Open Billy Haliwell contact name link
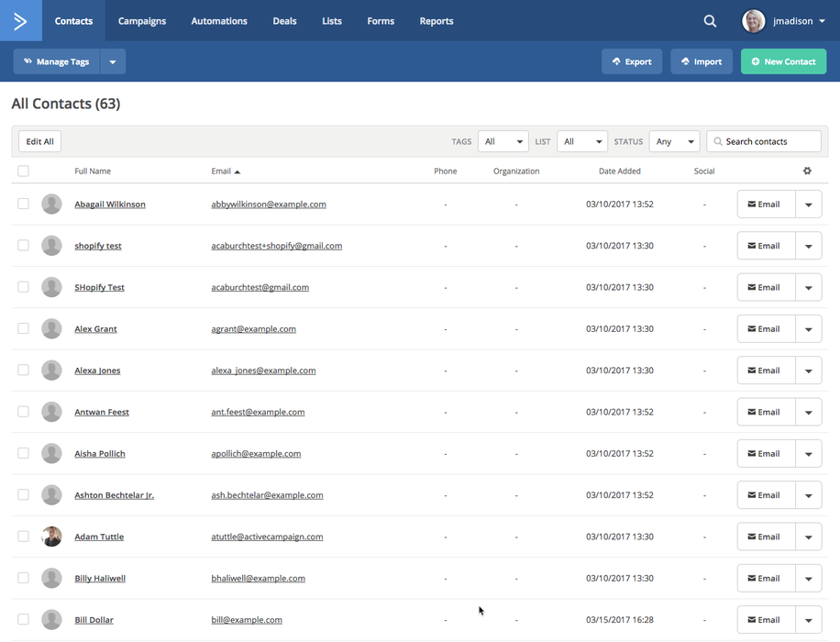 click(x=100, y=578)
